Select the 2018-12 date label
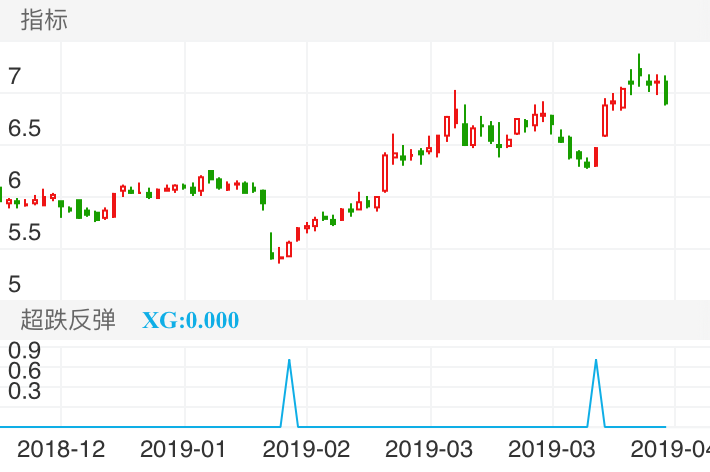This screenshot has height=472, width=710. click(62, 448)
